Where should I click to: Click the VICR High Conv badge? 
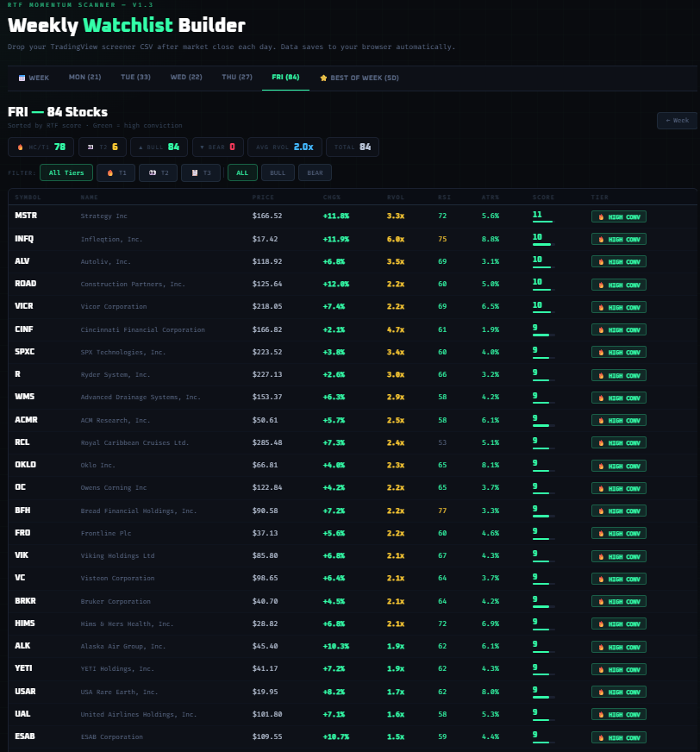[618, 307]
